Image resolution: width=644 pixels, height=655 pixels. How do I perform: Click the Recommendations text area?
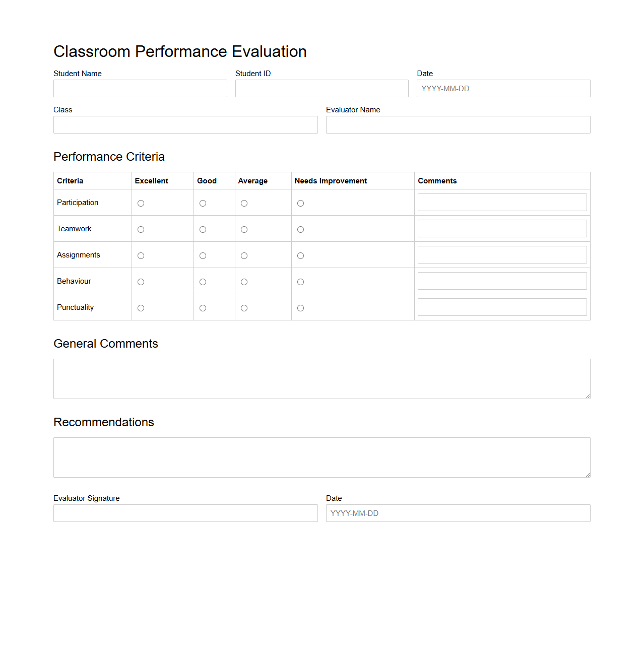[321, 457]
